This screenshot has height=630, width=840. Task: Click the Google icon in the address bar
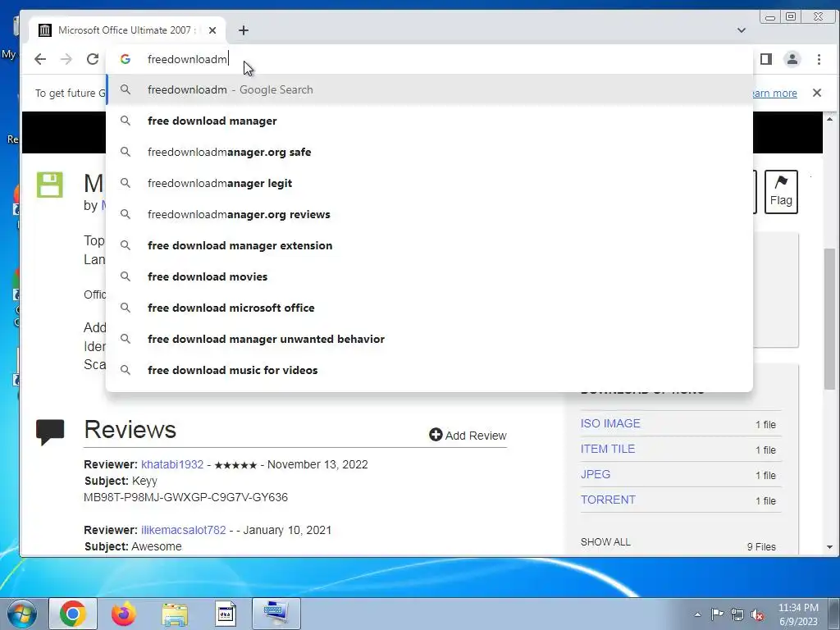point(126,59)
